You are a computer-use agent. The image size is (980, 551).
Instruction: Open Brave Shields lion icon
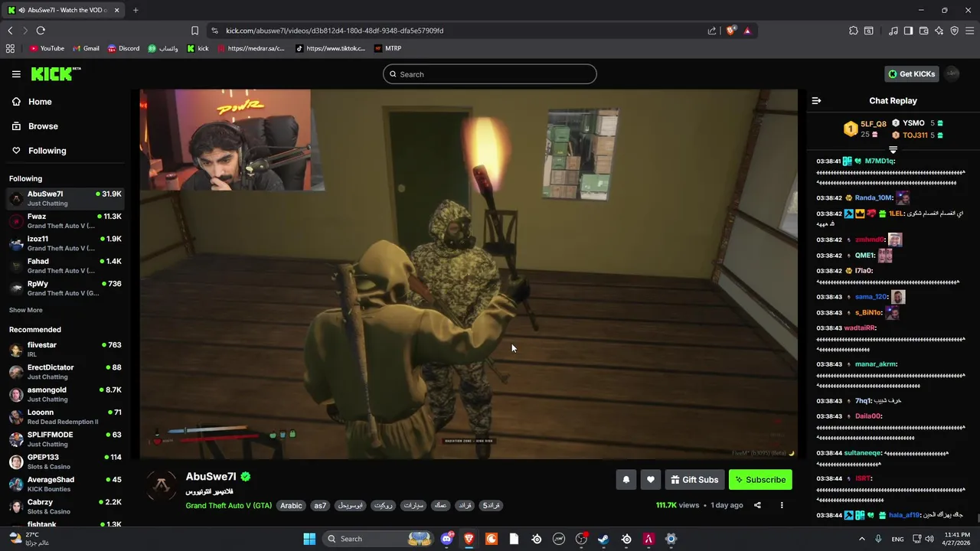click(x=731, y=31)
